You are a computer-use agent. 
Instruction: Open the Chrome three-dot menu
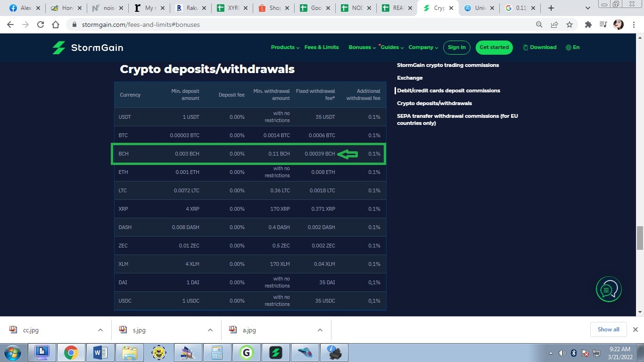click(633, 25)
